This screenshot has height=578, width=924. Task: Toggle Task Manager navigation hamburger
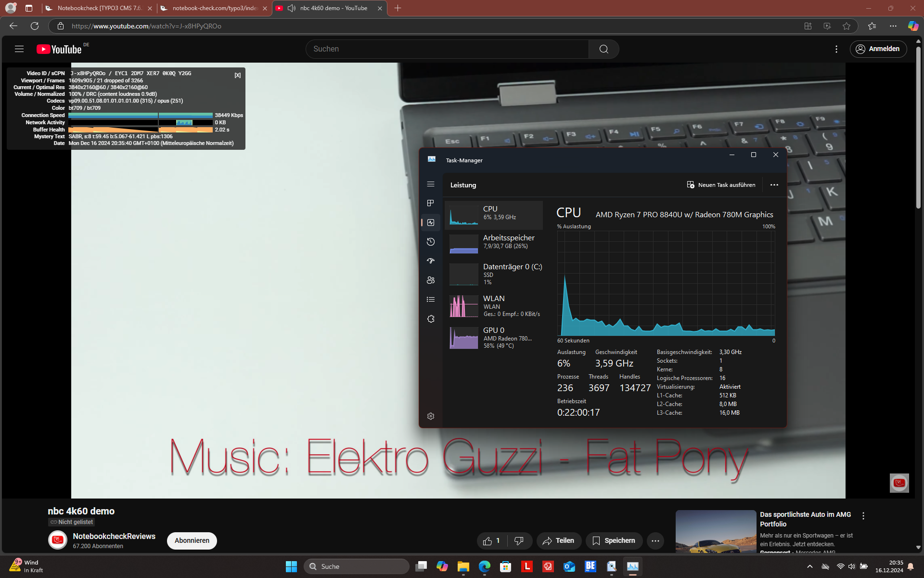click(x=431, y=184)
